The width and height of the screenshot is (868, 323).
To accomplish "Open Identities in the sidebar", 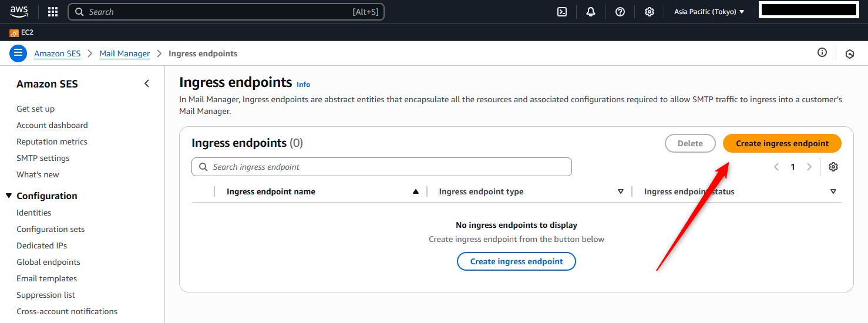I will (x=34, y=213).
